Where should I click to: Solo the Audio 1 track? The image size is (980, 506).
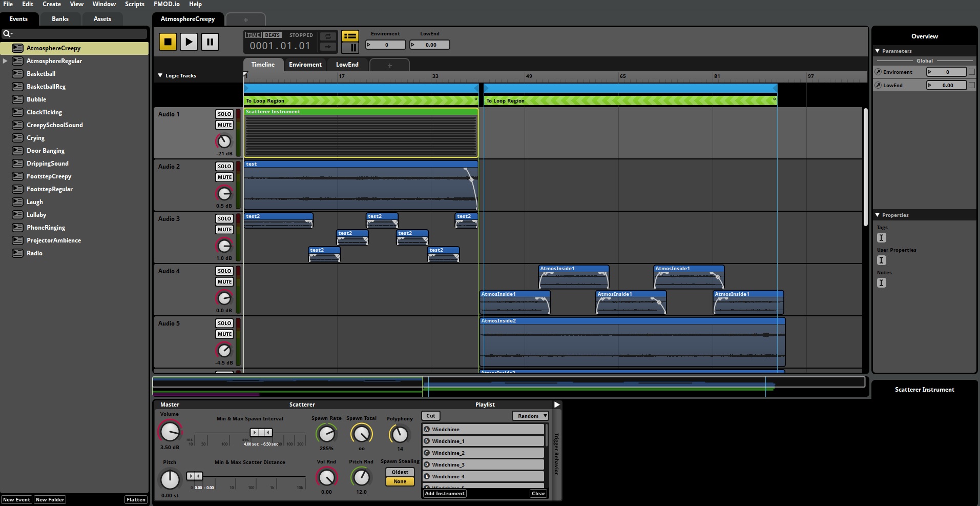click(x=224, y=114)
